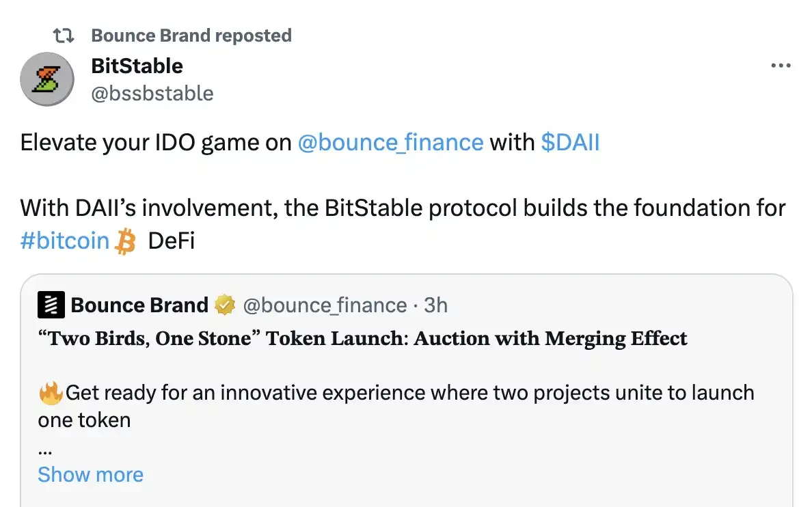The width and height of the screenshot is (812, 507).
Task: Click the tweet text mentioning BitStable protocol
Action: 403,208
